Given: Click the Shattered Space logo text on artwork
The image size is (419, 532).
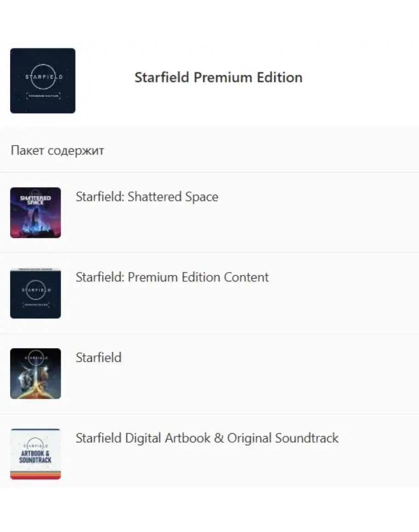Looking at the screenshot, I should [35, 200].
